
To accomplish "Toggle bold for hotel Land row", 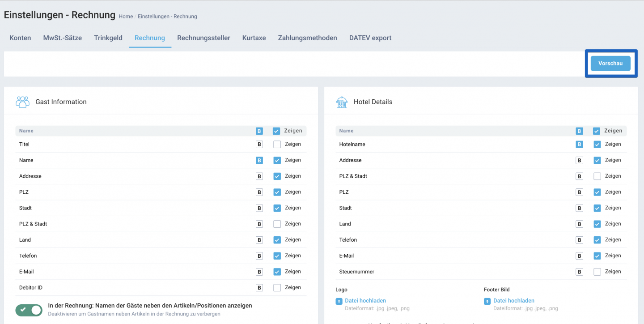I will (580, 224).
